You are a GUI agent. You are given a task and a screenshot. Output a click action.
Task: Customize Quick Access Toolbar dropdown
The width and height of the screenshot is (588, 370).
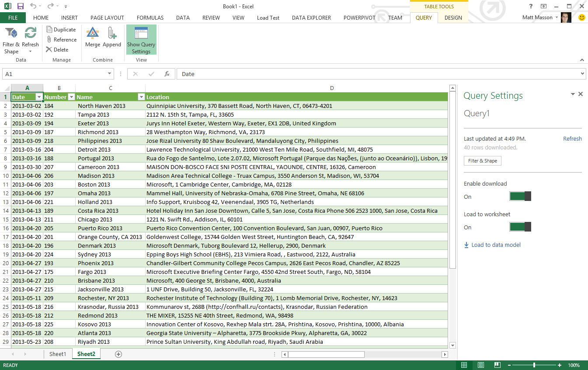[66, 7]
